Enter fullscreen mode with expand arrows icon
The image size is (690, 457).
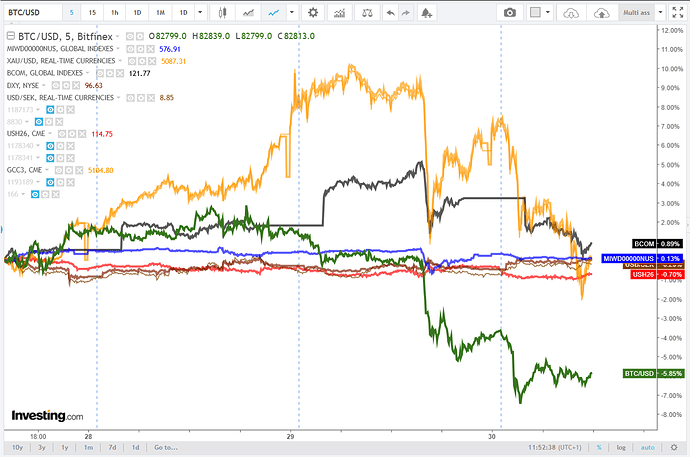tap(678, 13)
